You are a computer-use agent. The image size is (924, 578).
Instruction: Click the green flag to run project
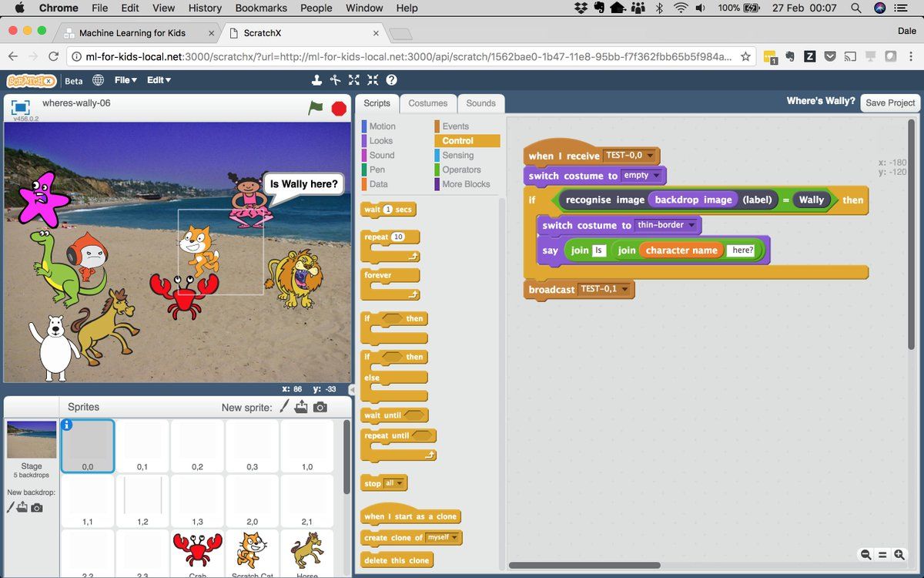pyautogui.click(x=316, y=108)
